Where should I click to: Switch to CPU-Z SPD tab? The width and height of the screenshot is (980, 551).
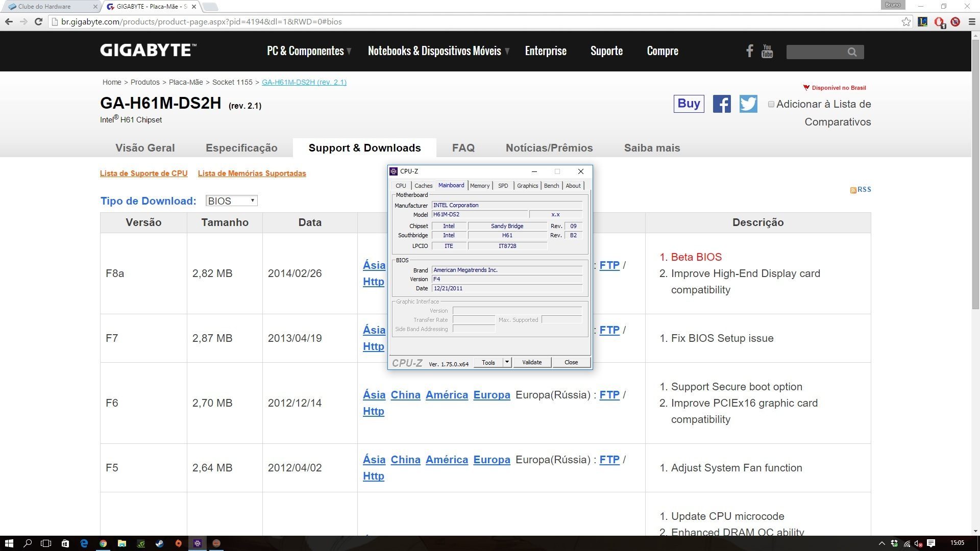point(503,186)
